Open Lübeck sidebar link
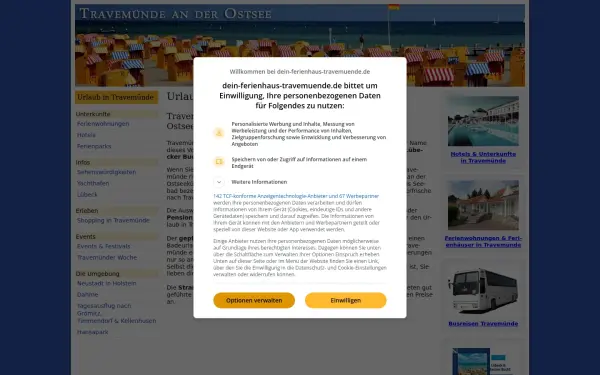The height and width of the screenshot is (375, 600). tap(87, 194)
